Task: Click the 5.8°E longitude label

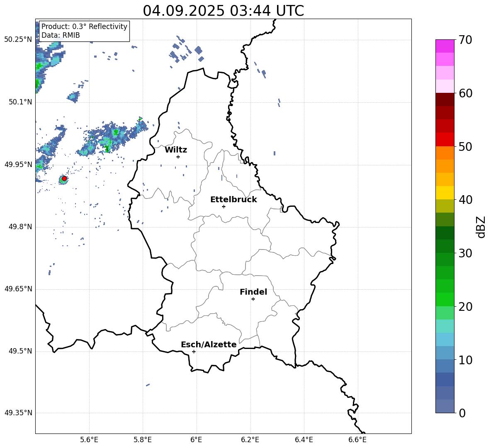Action: [143, 440]
